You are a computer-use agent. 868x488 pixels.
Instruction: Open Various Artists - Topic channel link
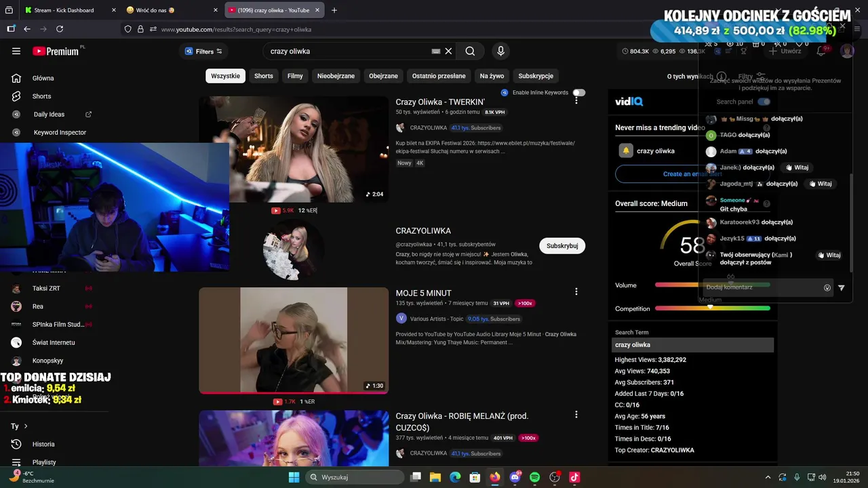(x=437, y=319)
